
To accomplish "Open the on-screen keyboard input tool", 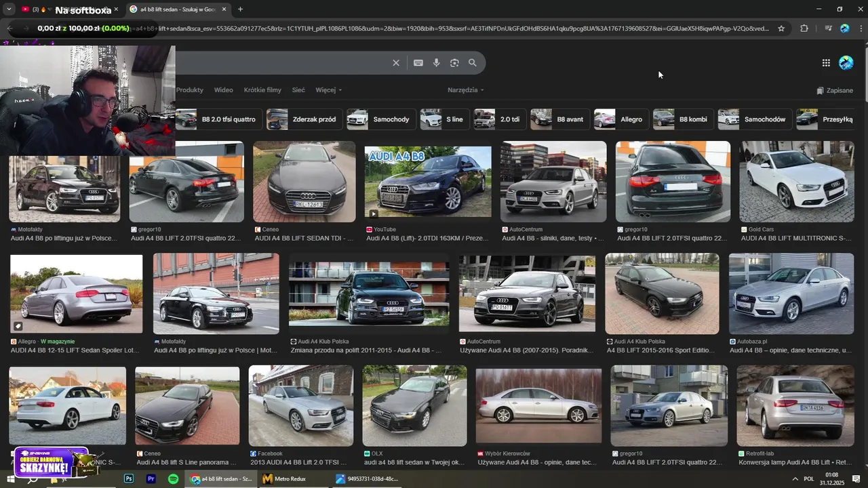I will (x=418, y=63).
